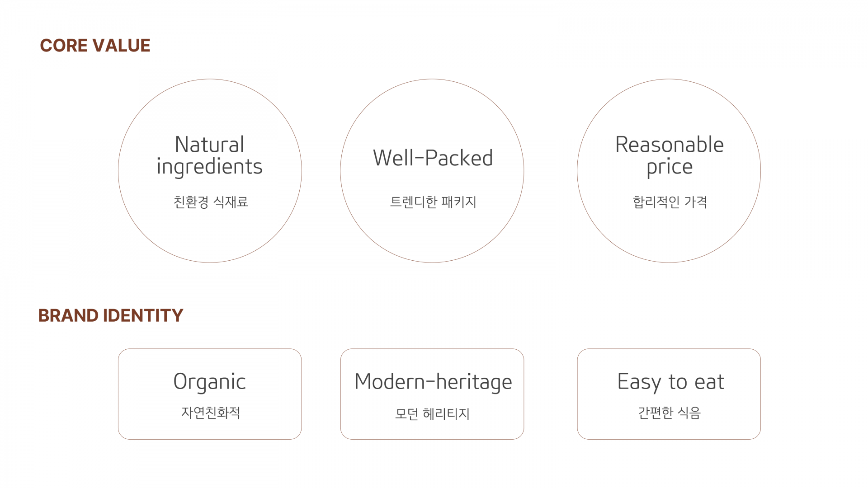Click the 간편한 식음 caption
The height and width of the screenshot is (488, 868).
(670, 413)
